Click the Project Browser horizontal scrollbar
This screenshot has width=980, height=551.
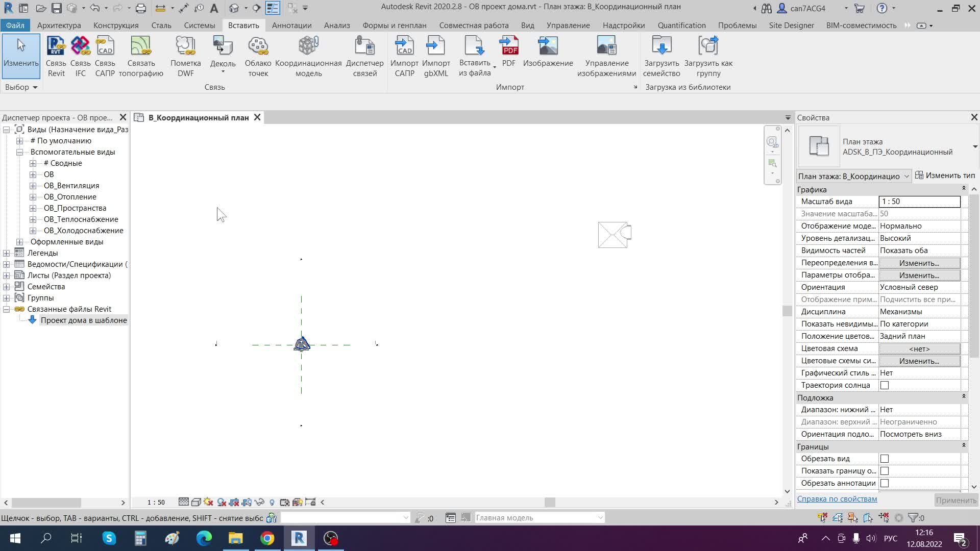click(46, 503)
